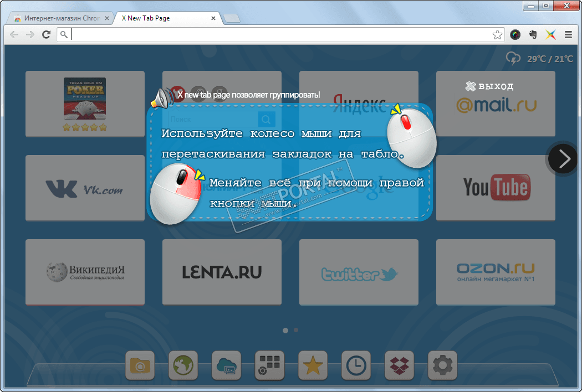Open the mail.ru tile
This screenshot has height=392, width=582.
496,104
